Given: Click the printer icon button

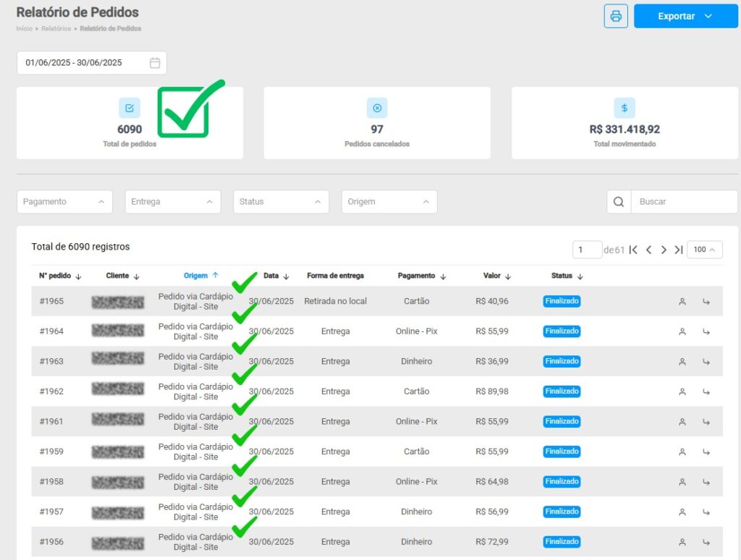Looking at the screenshot, I should 616,16.
